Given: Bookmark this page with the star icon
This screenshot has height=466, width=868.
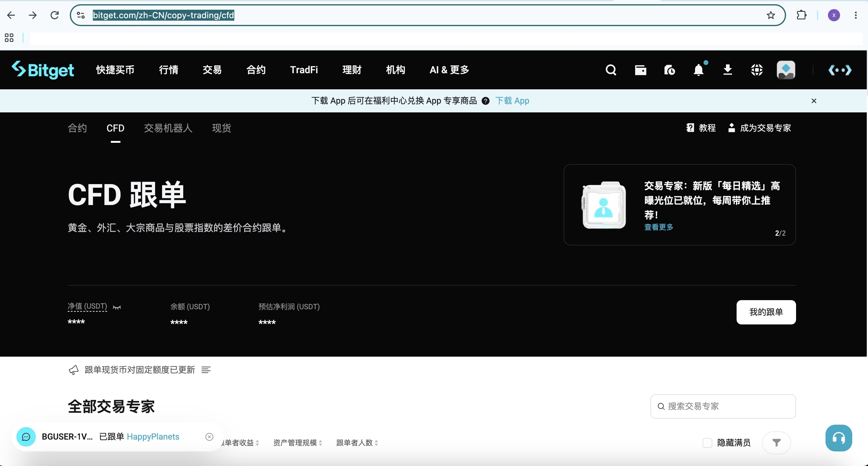Looking at the screenshot, I should (771, 15).
